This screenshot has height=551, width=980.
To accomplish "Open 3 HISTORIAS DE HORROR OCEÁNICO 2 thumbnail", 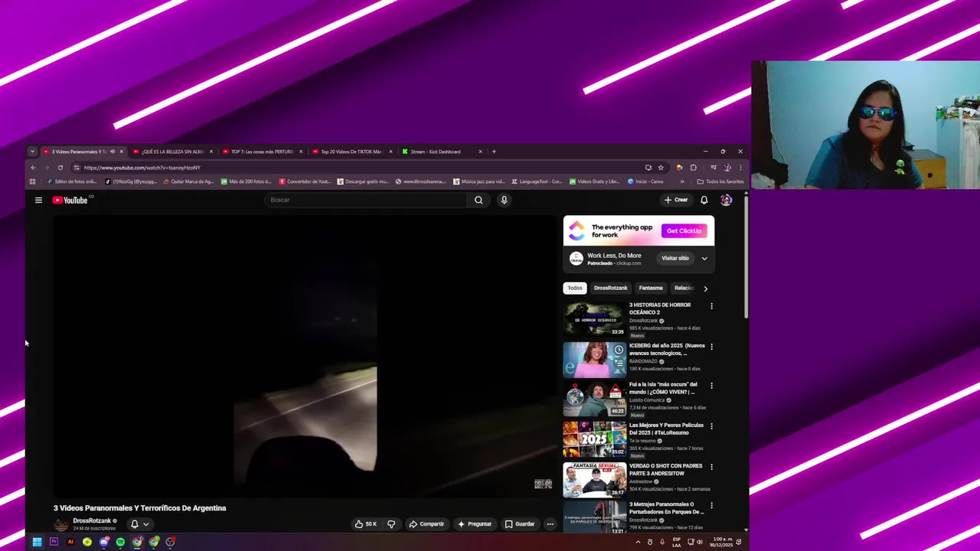I will (594, 319).
